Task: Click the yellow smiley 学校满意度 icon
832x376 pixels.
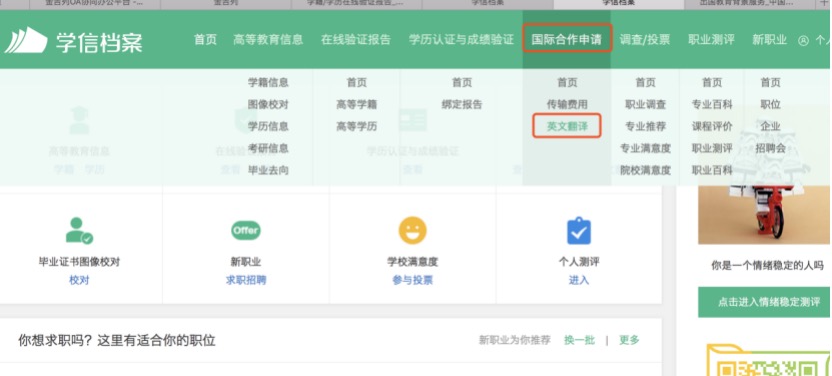Action: [x=412, y=230]
